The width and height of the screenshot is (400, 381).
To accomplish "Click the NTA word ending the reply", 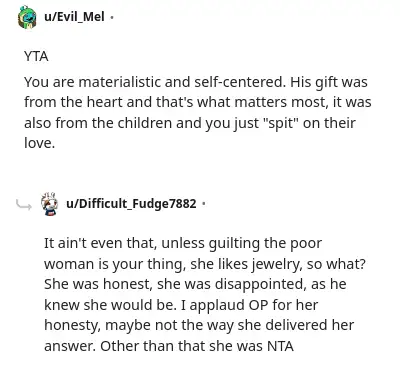I will point(280,346).
